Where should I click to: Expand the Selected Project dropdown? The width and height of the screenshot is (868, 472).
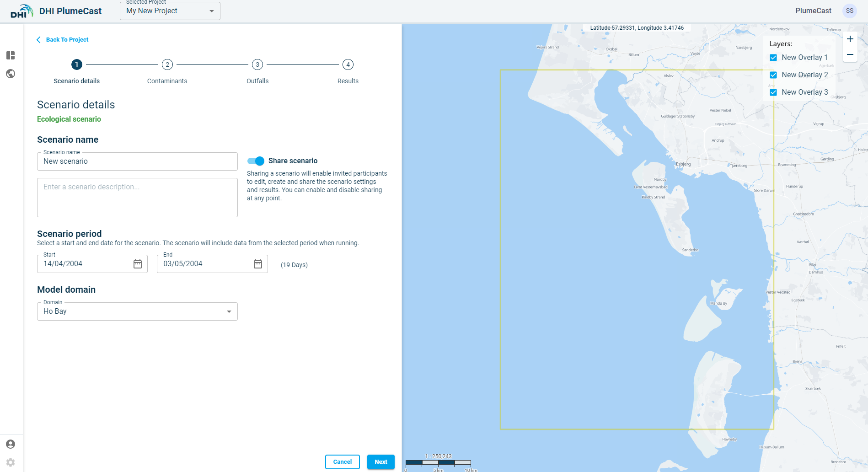170,11
